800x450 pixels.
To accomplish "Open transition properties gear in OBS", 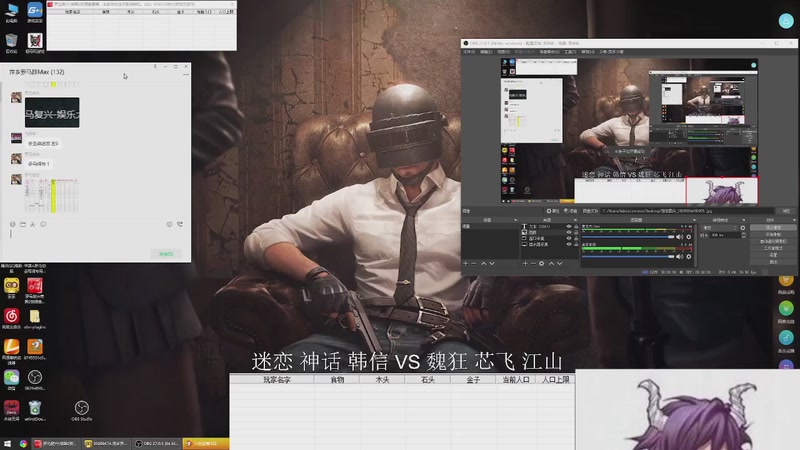I will pos(743,228).
